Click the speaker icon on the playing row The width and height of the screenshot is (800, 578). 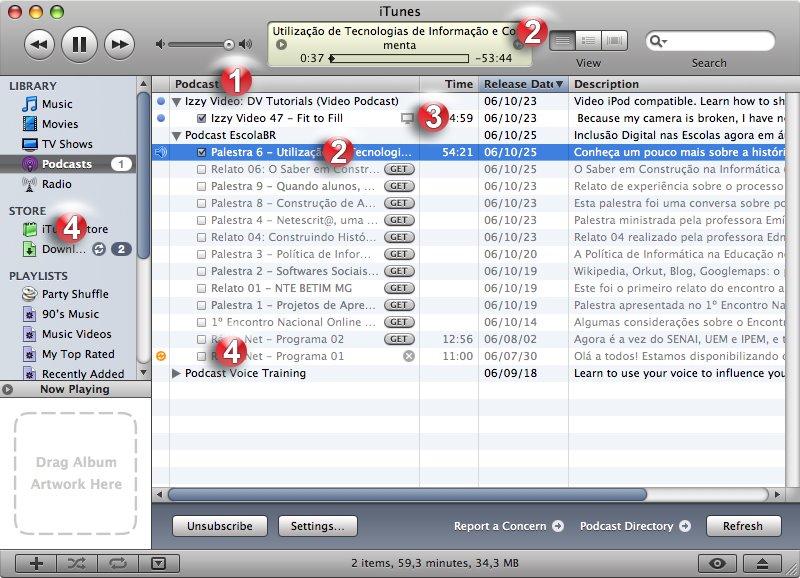pyautogui.click(x=161, y=152)
